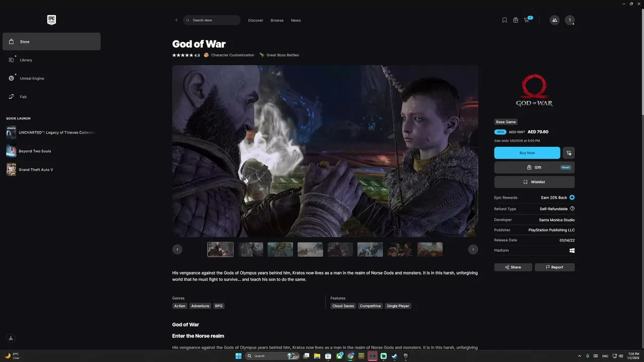Open Windows Start menu
The width and height of the screenshot is (644, 362).
pos(238,356)
